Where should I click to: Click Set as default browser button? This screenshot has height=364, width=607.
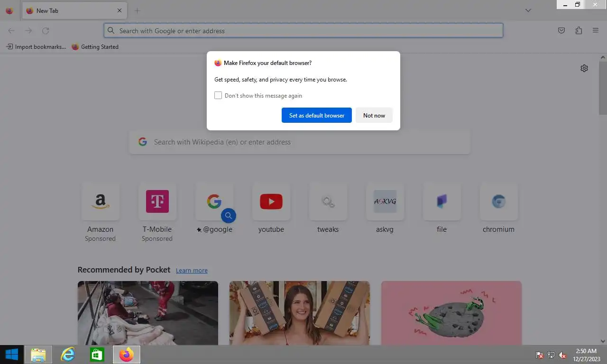(317, 115)
